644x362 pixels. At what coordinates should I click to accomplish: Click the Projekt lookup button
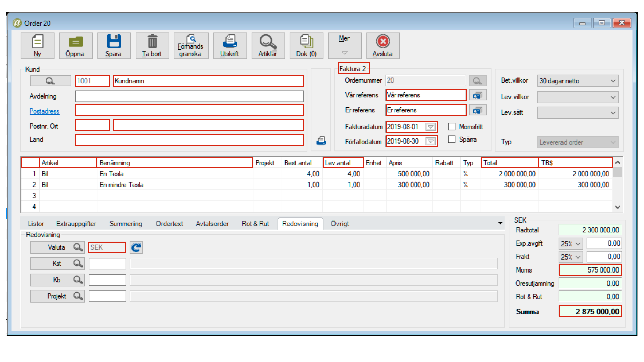tap(57, 296)
